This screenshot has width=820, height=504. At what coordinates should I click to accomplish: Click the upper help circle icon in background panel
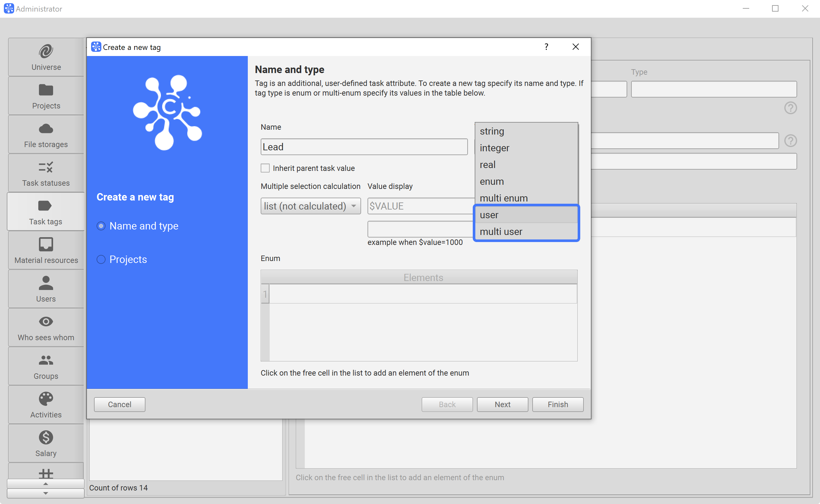pyautogui.click(x=790, y=108)
